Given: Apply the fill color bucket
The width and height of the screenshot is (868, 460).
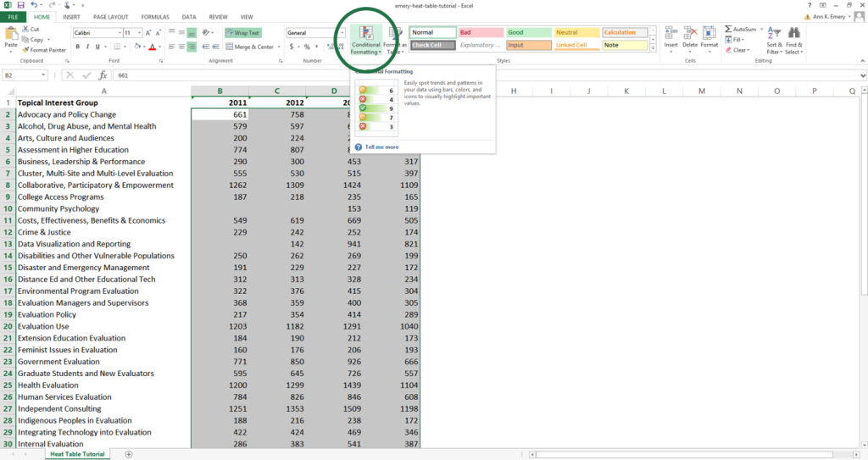Looking at the screenshot, I should (x=136, y=47).
